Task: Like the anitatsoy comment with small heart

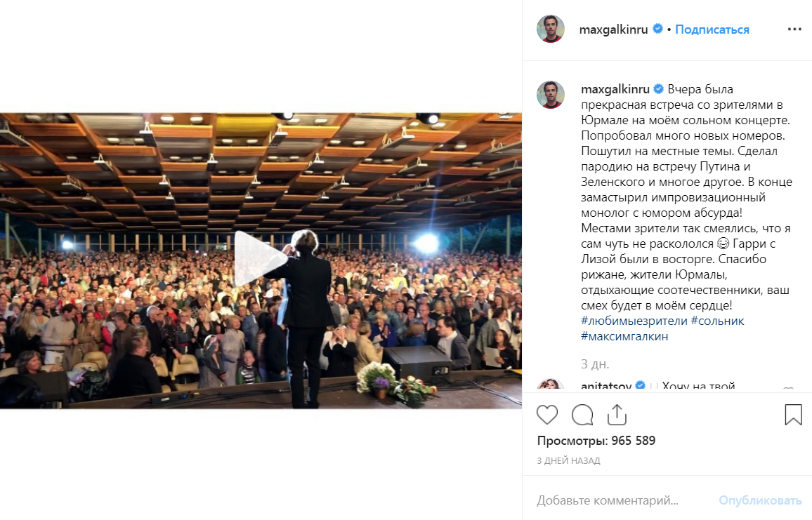Action: tap(788, 389)
